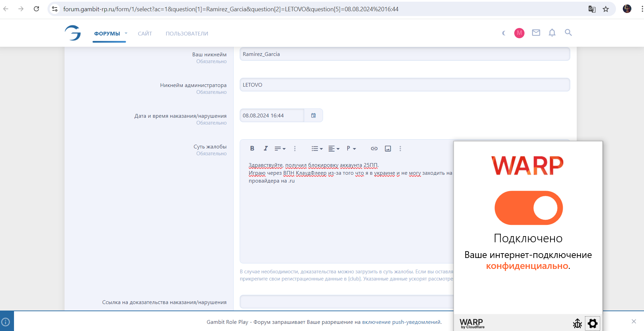Open the date picker calendar icon
The height and width of the screenshot is (331, 644).
[313, 116]
